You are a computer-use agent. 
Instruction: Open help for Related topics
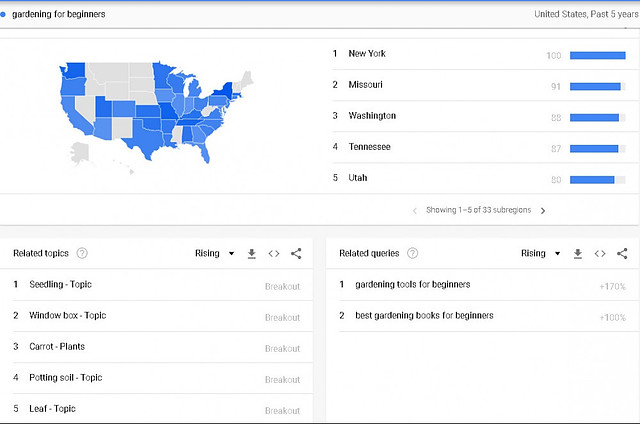coord(82,253)
